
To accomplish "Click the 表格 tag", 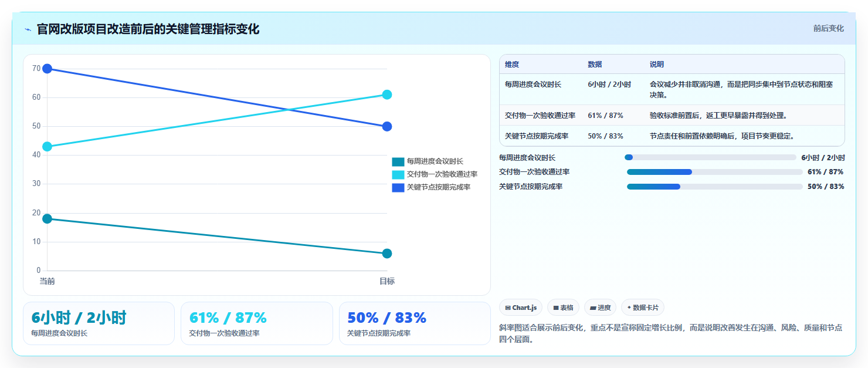I will (563, 308).
